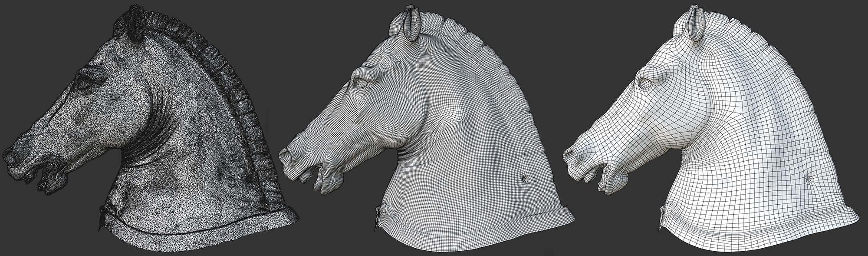
Task: Click the open mouth of the middle horse
Action: (319, 173)
